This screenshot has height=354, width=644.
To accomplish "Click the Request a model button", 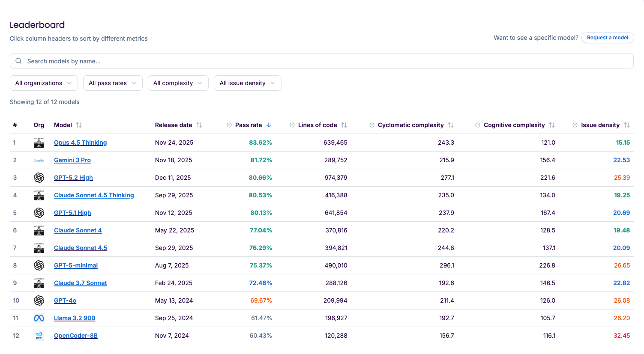I will [607, 38].
